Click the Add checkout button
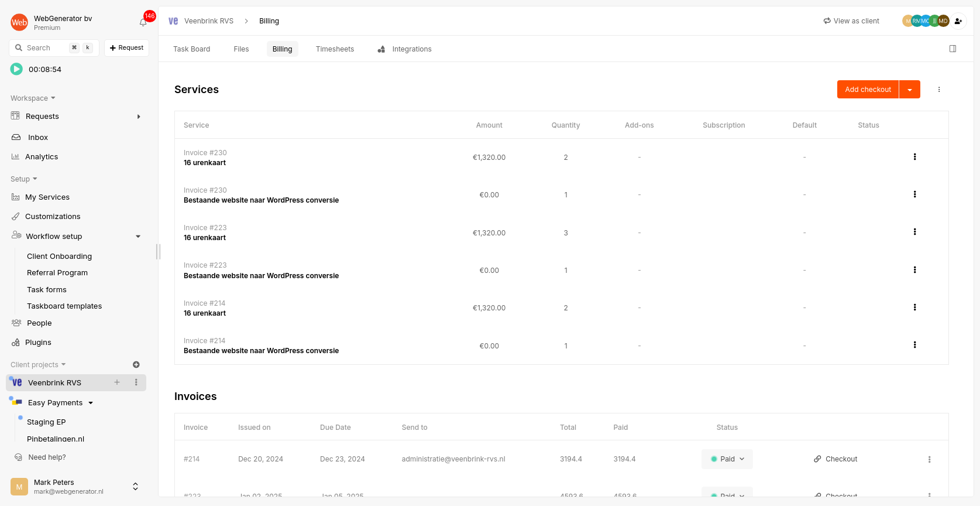Screen dimensions: 980x506 868,90
